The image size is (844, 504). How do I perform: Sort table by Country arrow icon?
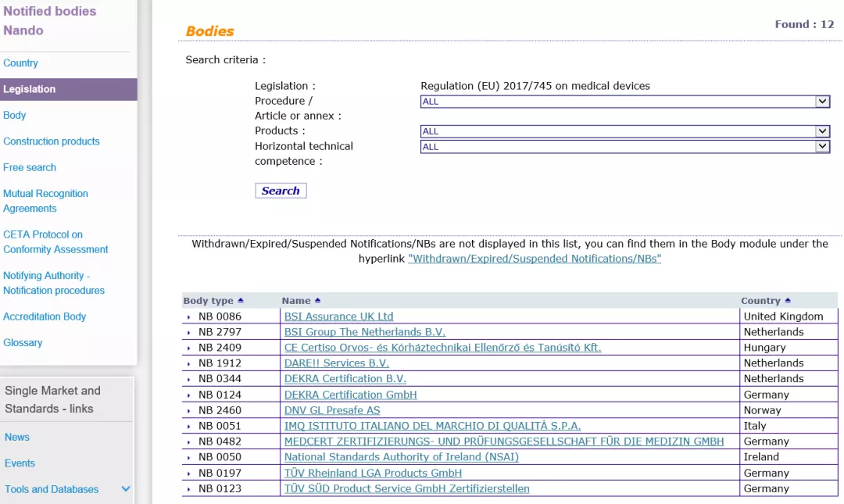(x=788, y=301)
